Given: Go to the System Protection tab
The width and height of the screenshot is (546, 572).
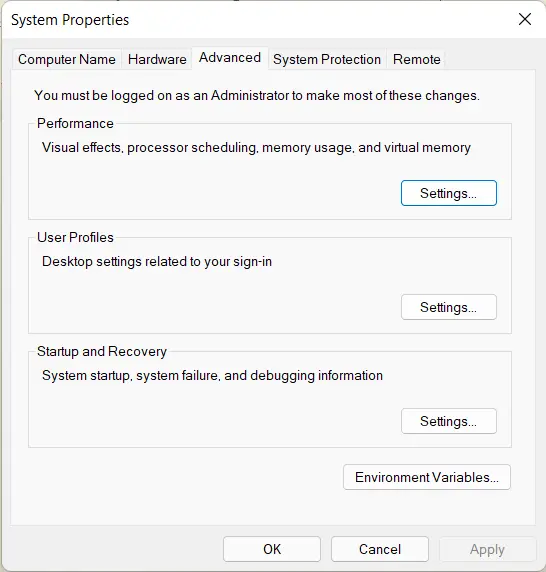Looking at the screenshot, I should coord(327,59).
